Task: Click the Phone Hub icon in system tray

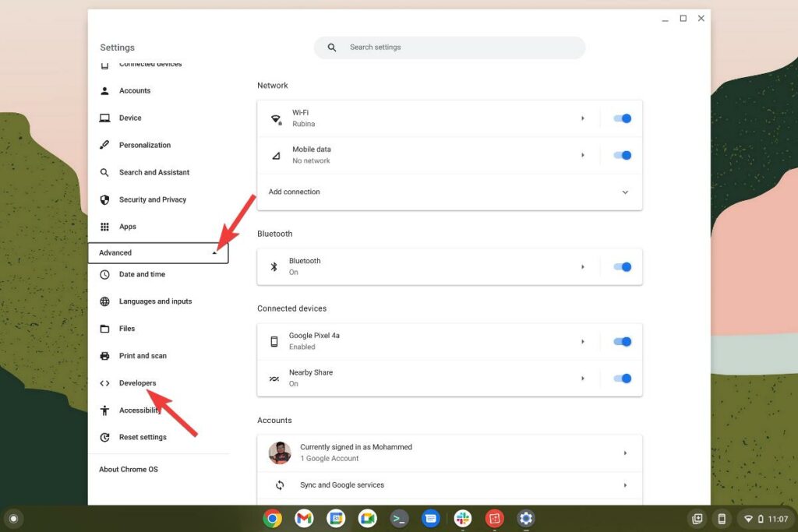Action: click(722, 517)
